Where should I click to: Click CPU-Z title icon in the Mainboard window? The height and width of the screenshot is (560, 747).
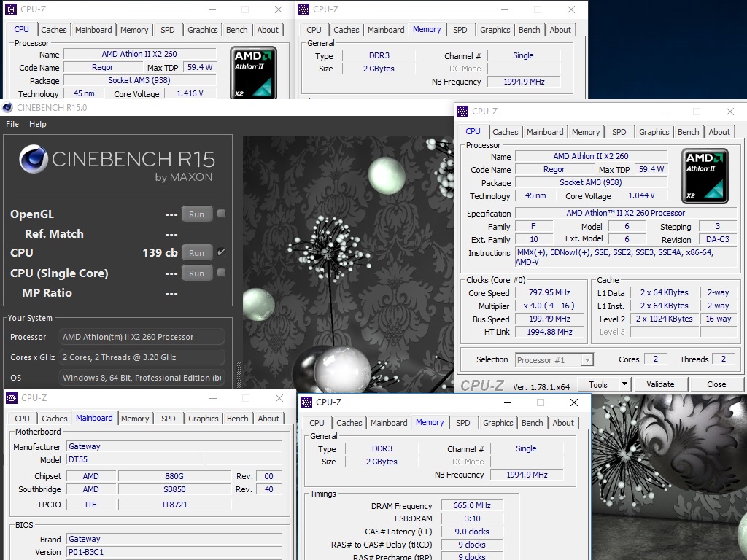[12, 397]
